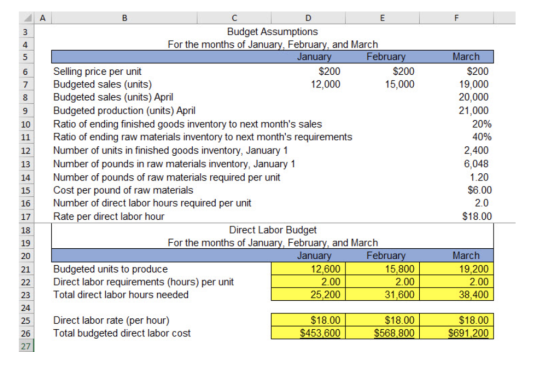Screen dimensions: 560x375
Task: Click March budgeted sales 19,000 cell
Action: [x=474, y=84]
